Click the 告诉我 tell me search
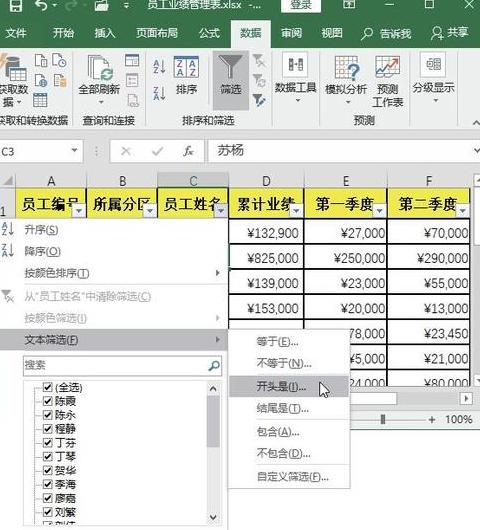The width and height of the screenshot is (480, 530). (x=386, y=33)
